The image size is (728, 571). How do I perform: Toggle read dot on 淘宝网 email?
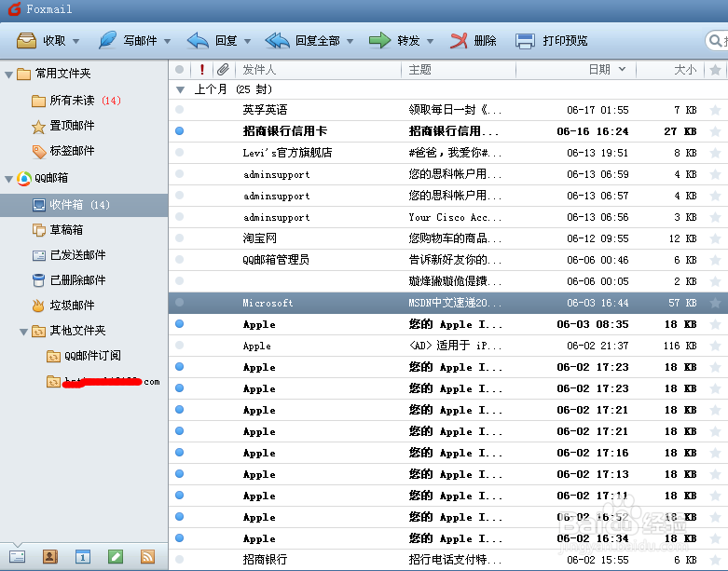tap(180, 238)
